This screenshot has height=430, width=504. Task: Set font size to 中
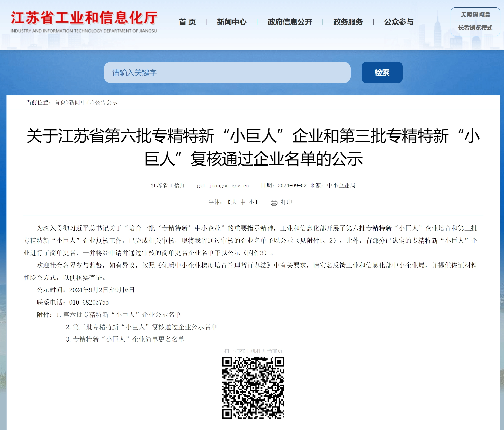[x=243, y=202]
